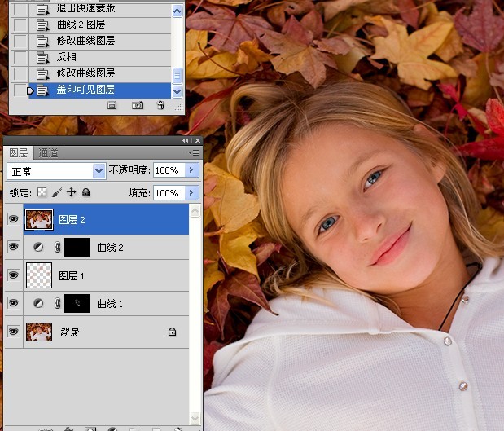The image size is (504, 431).
Task: Click the history state icon beside 反相
Action: point(42,58)
